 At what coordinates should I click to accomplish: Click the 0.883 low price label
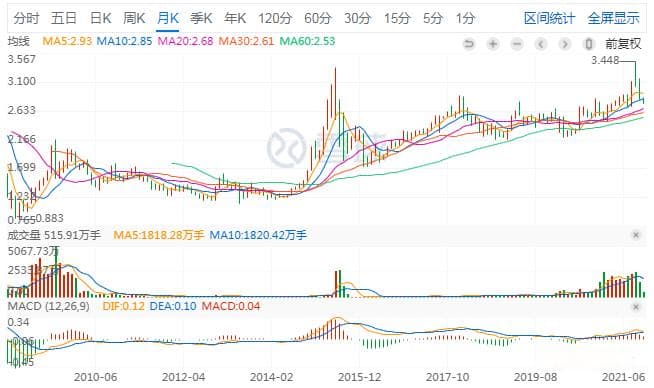point(50,218)
